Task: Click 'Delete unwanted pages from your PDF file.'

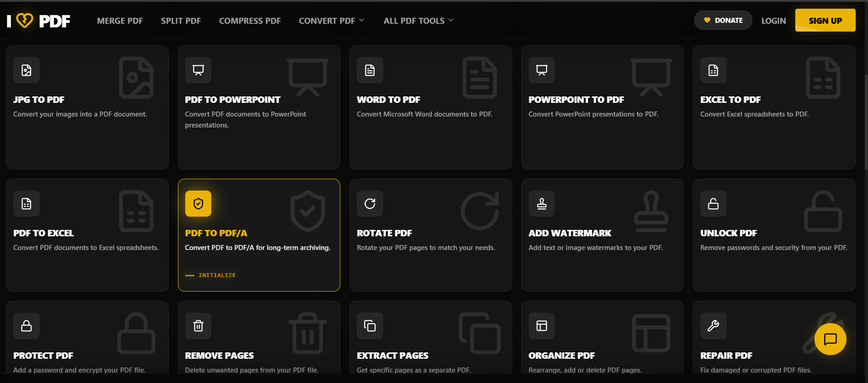Action: click(252, 370)
